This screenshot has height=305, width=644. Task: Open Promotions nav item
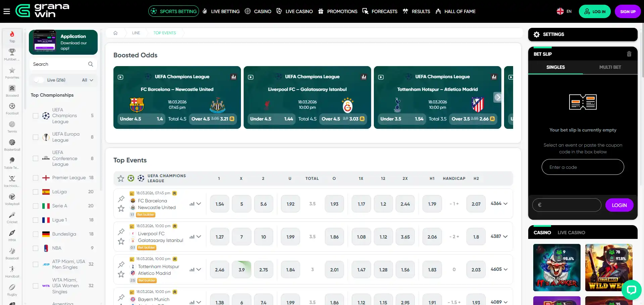[338, 11]
